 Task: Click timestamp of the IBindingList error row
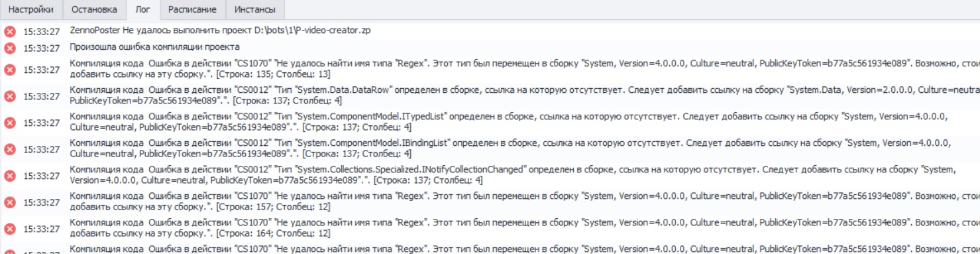41,149
